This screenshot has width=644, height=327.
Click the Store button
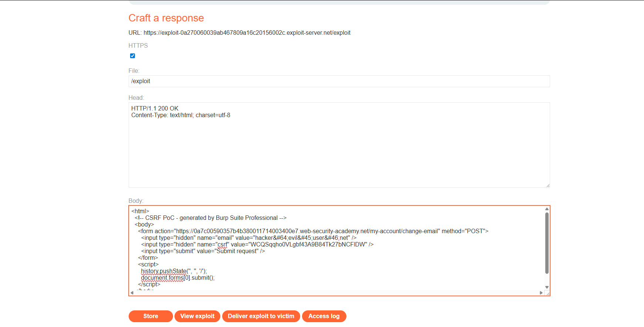tap(150, 316)
